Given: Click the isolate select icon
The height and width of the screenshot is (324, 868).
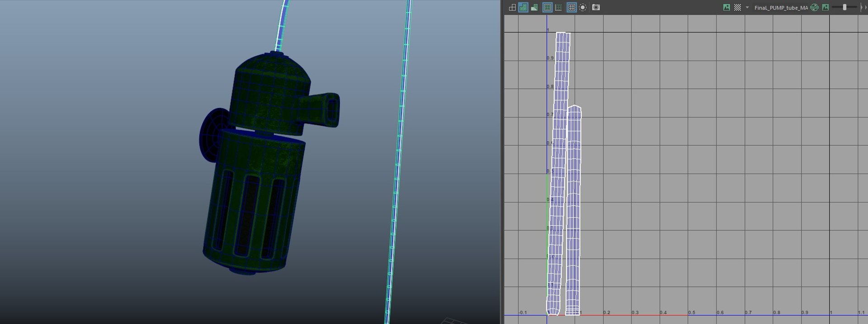Looking at the screenshot, I should pyautogui.click(x=583, y=7).
